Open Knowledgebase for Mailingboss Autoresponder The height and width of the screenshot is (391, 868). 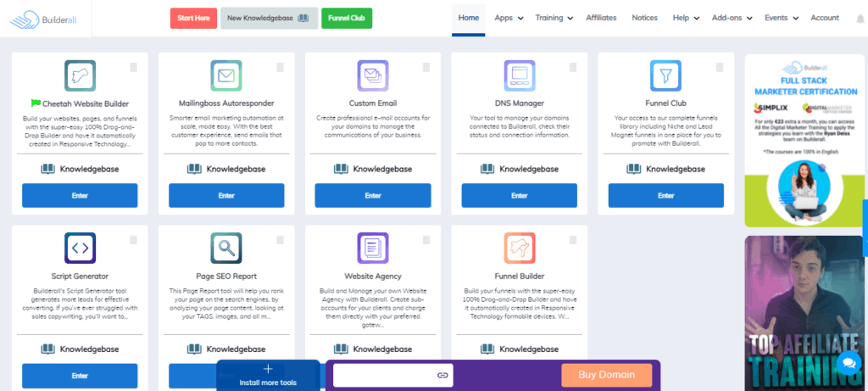[226, 169]
